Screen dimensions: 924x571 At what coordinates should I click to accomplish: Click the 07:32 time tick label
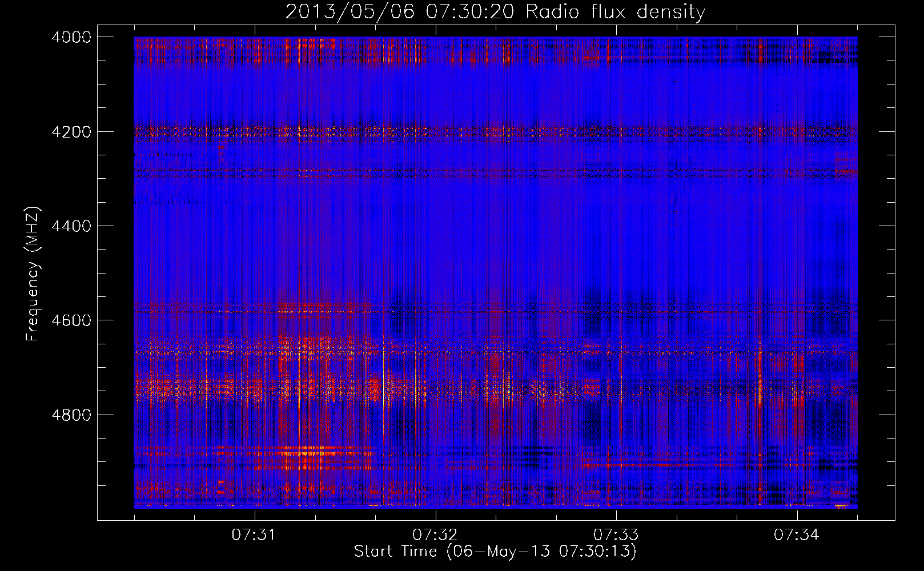click(434, 535)
